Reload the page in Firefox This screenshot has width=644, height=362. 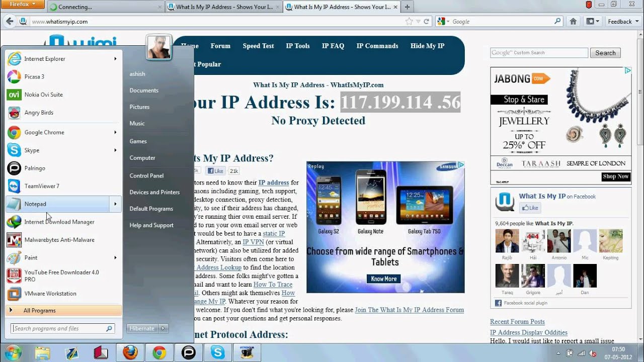tap(426, 22)
